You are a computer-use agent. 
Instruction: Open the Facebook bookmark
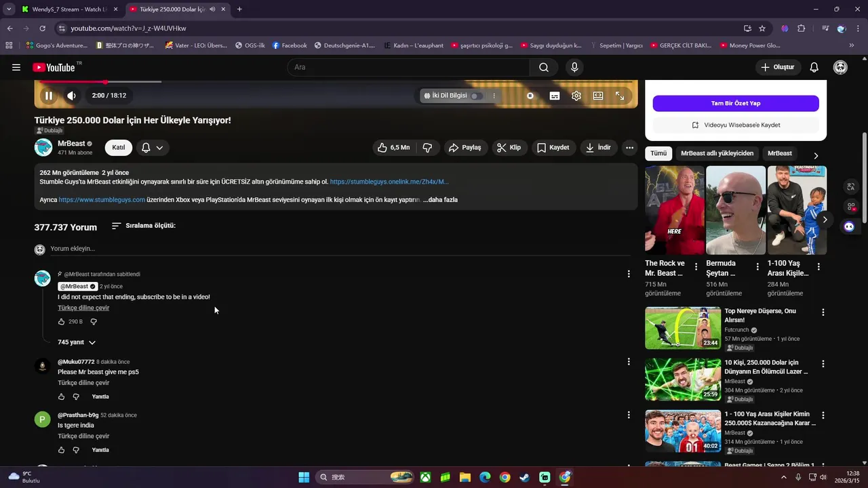point(290,45)
